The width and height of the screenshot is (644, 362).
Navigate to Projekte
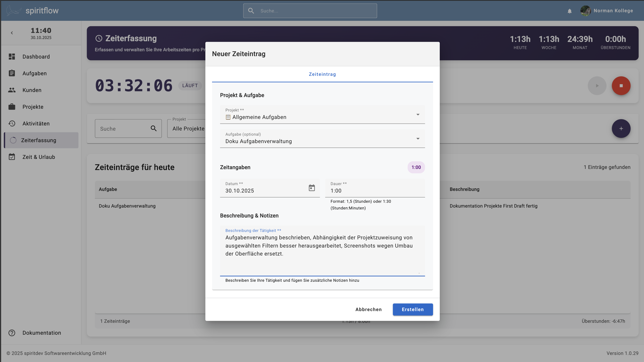41,107
